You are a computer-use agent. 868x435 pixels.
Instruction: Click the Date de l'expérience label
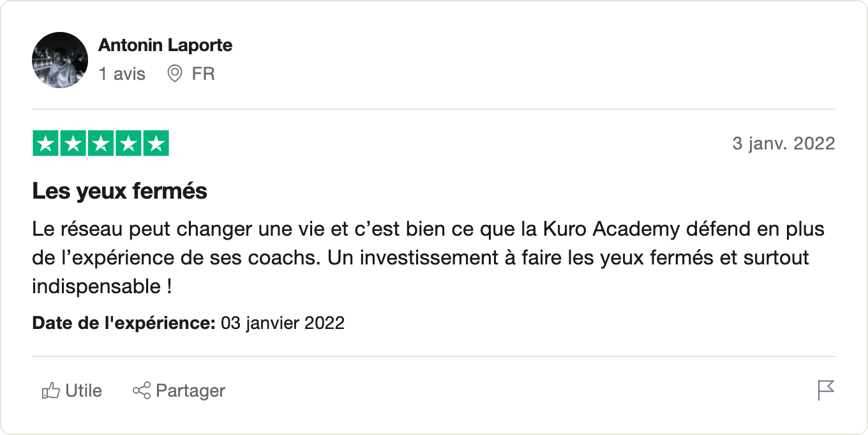pyautogui.click(x=124, y=323)
